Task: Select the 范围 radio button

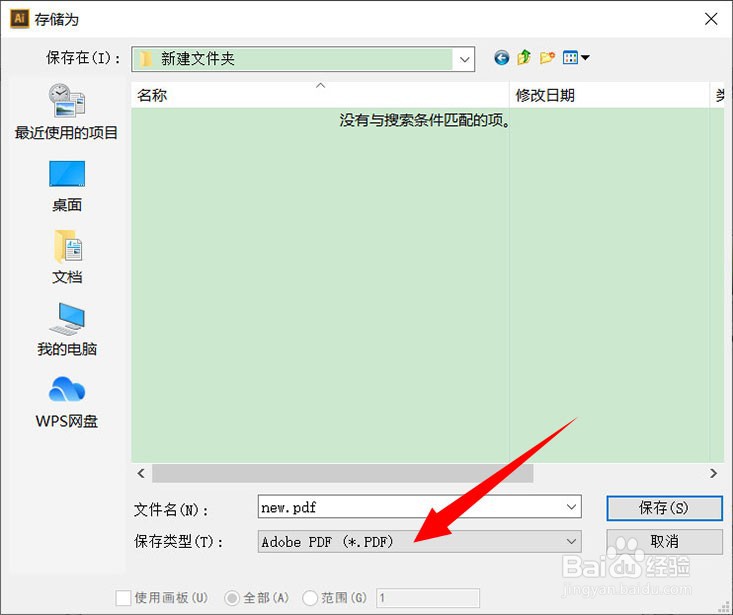Action: pyautogui.click(x=310, y=598)
